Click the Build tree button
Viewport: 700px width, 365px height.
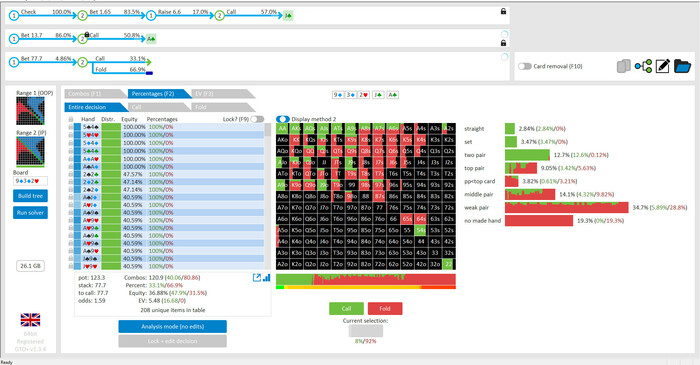pos(30,196)
